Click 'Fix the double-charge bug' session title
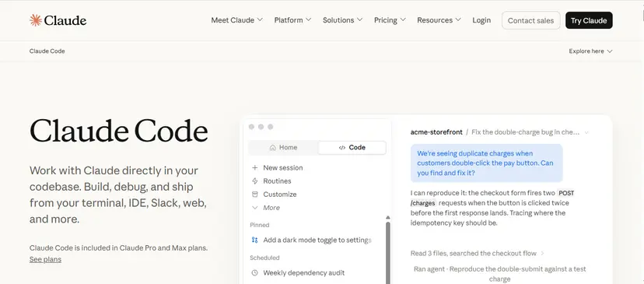This screenshot has width=644, height=284. point(525,132)
